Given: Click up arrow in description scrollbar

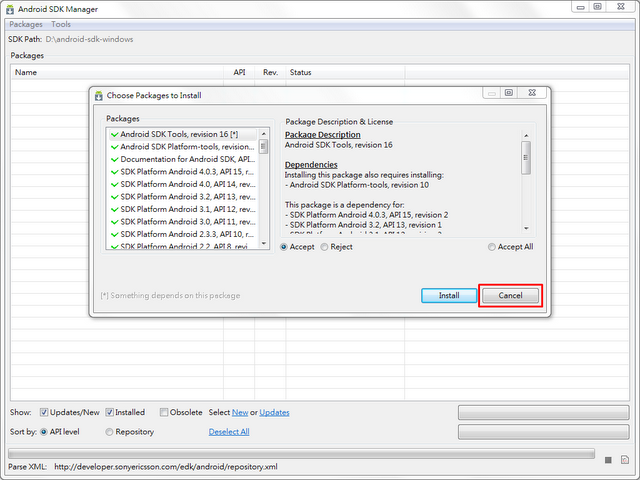Looking at the screenshot, I should coord(526,136).
